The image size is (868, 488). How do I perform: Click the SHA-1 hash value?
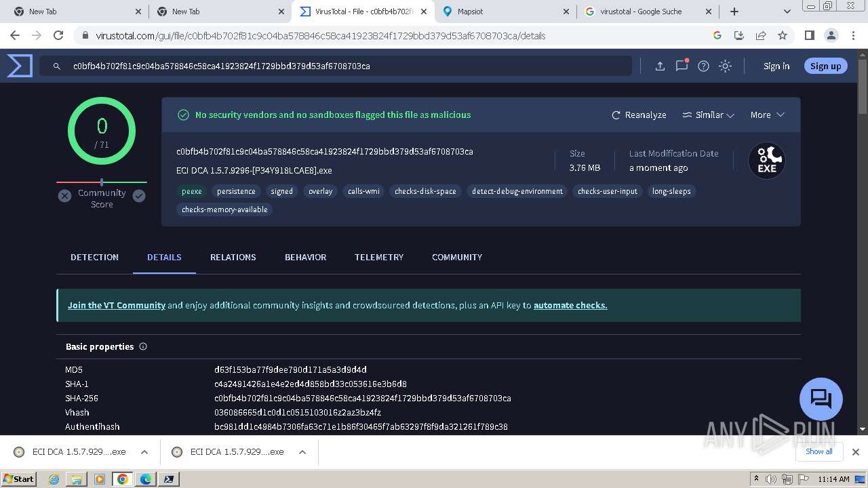coord(311,384)
